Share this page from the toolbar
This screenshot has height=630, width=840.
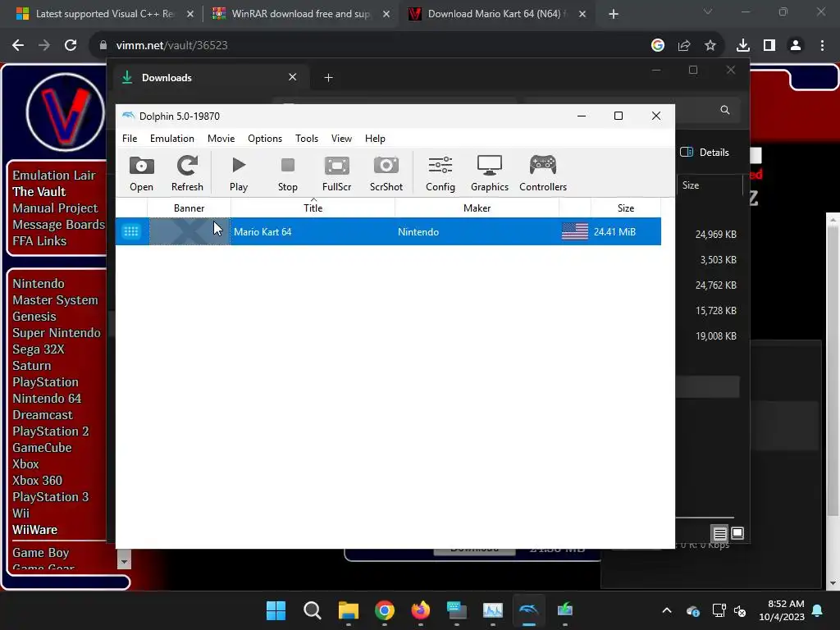point(684,46)
